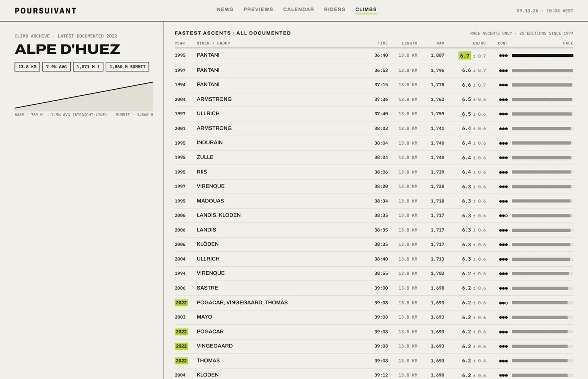Select VIRENQUE in the 38:20 row

211,186
